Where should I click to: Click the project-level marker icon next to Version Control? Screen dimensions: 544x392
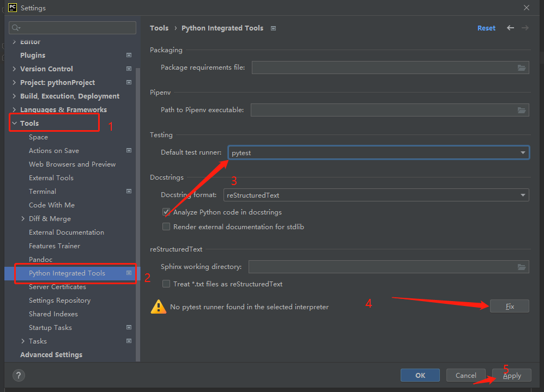[129, 69]
